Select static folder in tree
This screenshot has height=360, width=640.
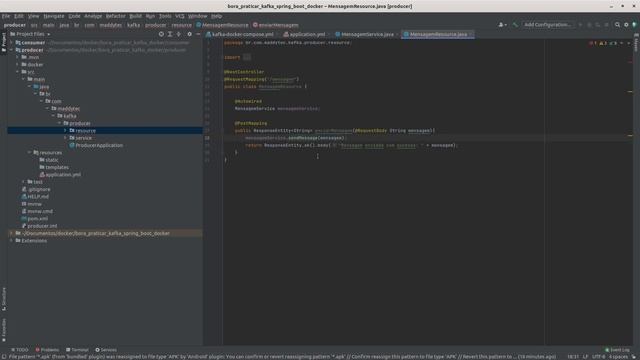(x=49, y=160)
